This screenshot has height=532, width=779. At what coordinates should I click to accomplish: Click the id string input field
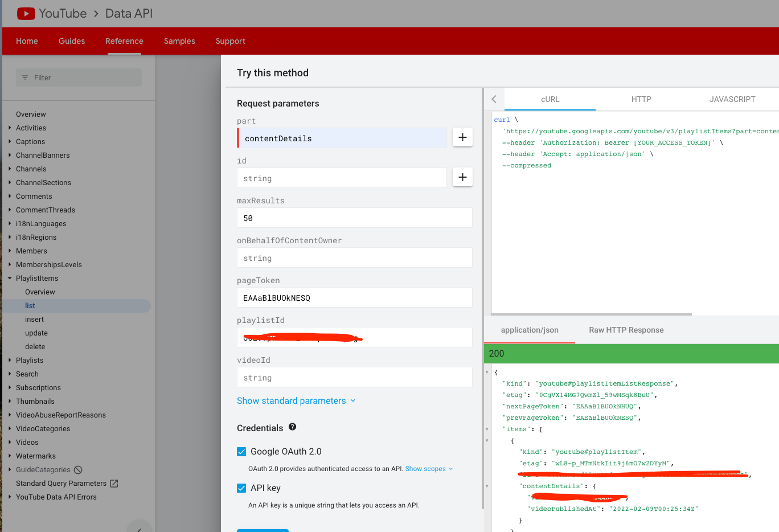342,178
